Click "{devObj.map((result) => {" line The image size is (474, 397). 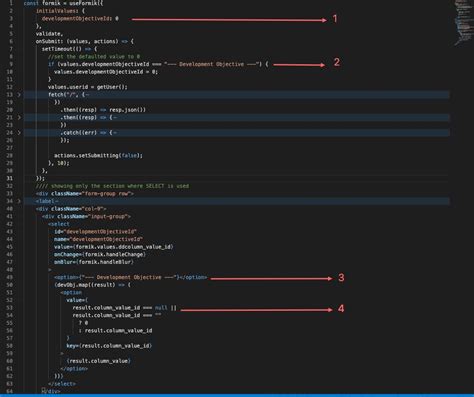coord(92,285)
